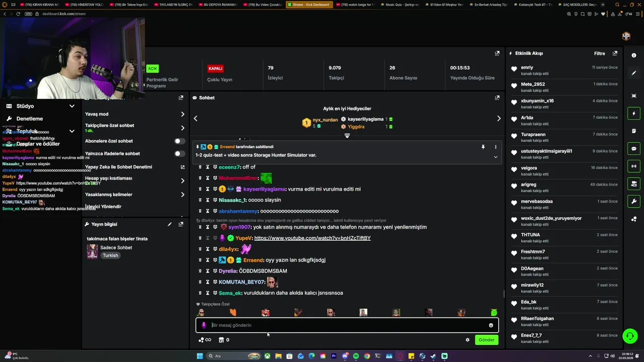Click the first emote in quick emote row
The height and width of the screenshot is (362, 644).
coord(201,313)
